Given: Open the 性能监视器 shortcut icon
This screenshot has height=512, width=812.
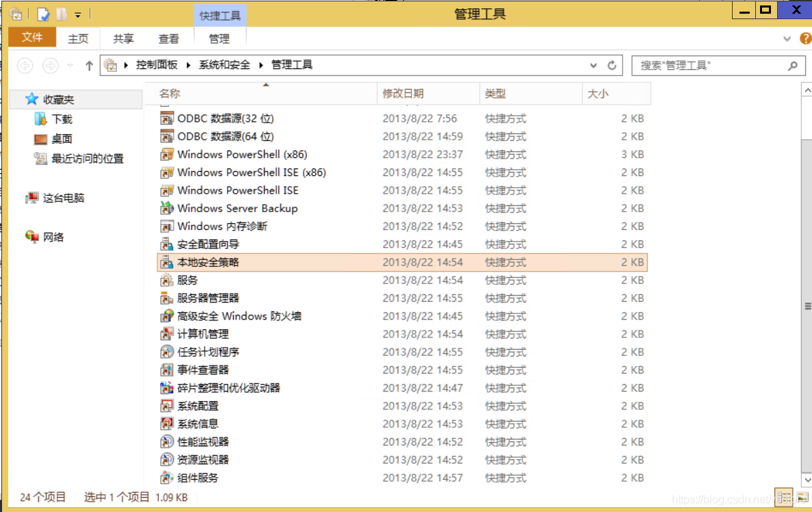Looking at the screenshot, I should click(x=166, y=441).
